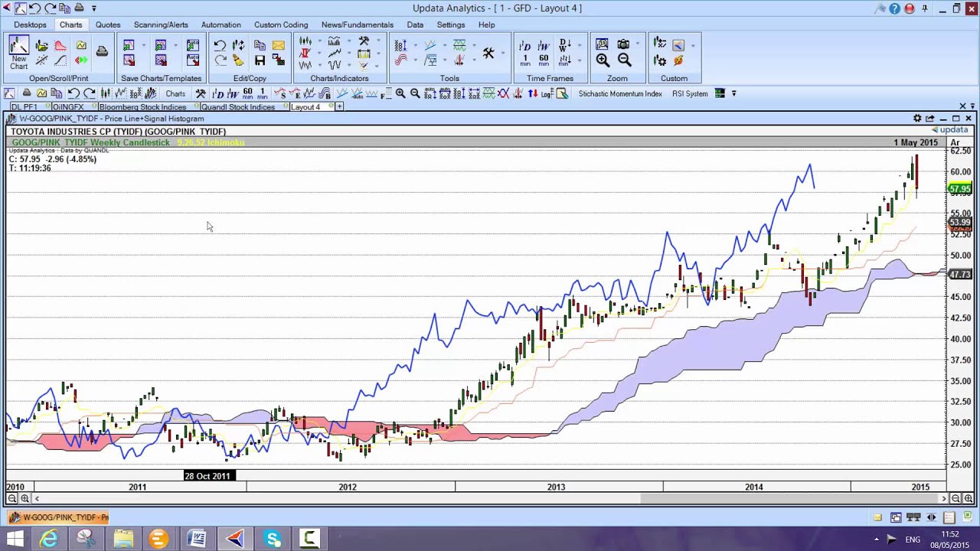Add a new layout tab with plus button

click(339, 107)
